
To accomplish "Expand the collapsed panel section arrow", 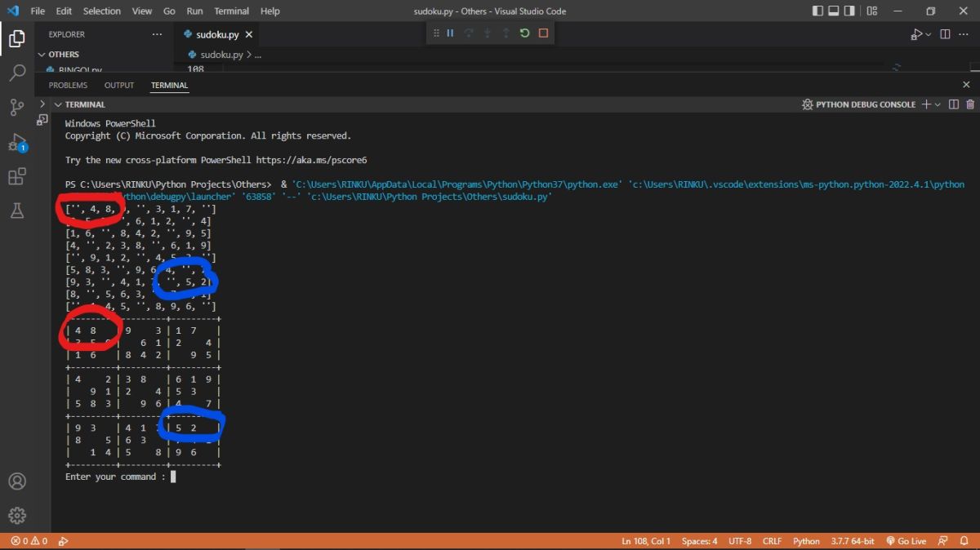I will point(42,104).
